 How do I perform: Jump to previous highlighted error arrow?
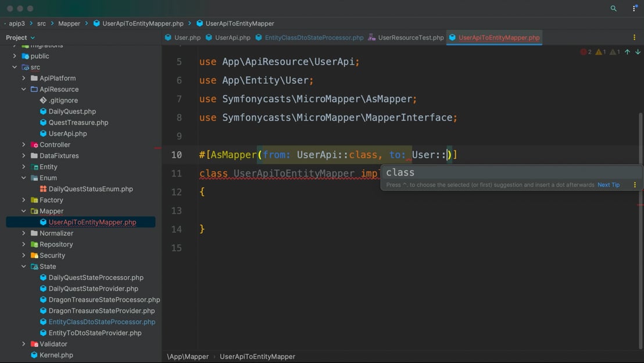(627, 52)
